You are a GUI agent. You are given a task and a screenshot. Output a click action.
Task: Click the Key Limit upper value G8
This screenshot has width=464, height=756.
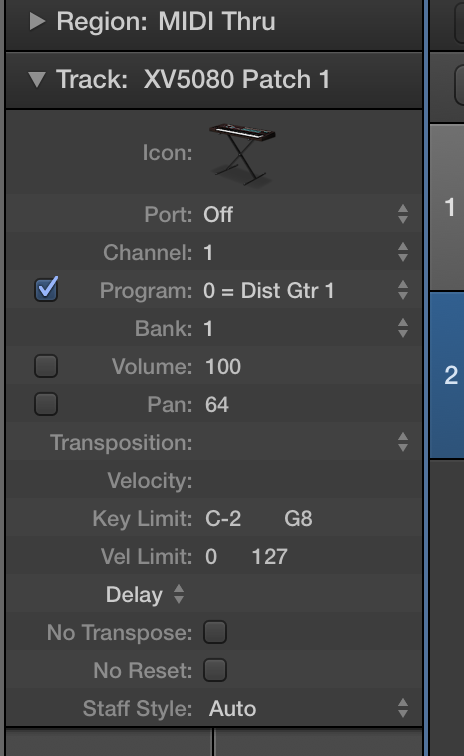click(298, 519)
